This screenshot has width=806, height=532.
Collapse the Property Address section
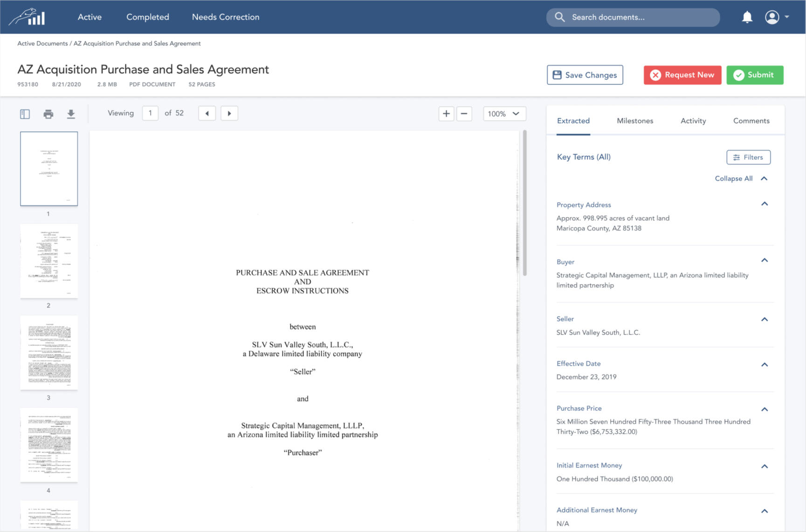(x=764, y=204)
